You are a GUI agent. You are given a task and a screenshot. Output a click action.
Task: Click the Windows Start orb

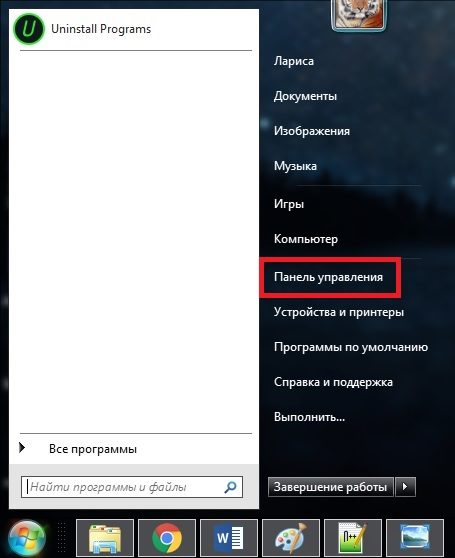point(27,539)
